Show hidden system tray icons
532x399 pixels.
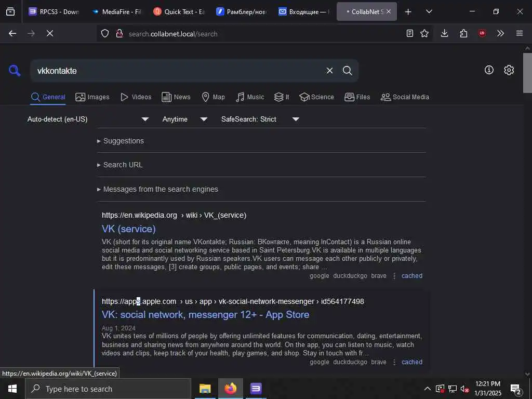(428, 389)
